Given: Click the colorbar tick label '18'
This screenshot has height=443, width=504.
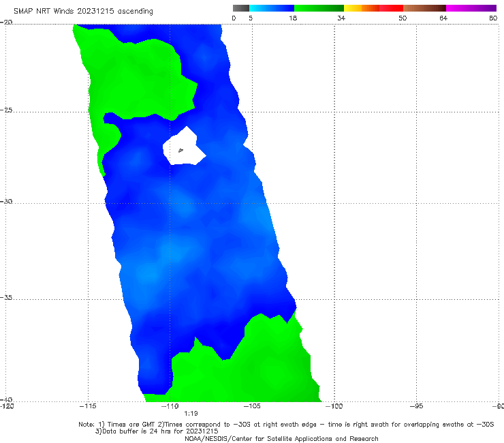Looking at the screenshot, I should 293,18.
